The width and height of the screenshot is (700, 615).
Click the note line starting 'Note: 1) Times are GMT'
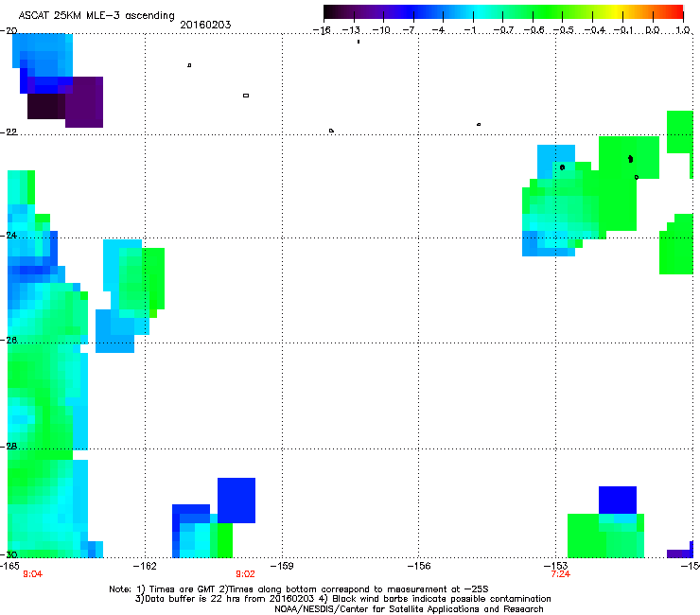point(299,589)
